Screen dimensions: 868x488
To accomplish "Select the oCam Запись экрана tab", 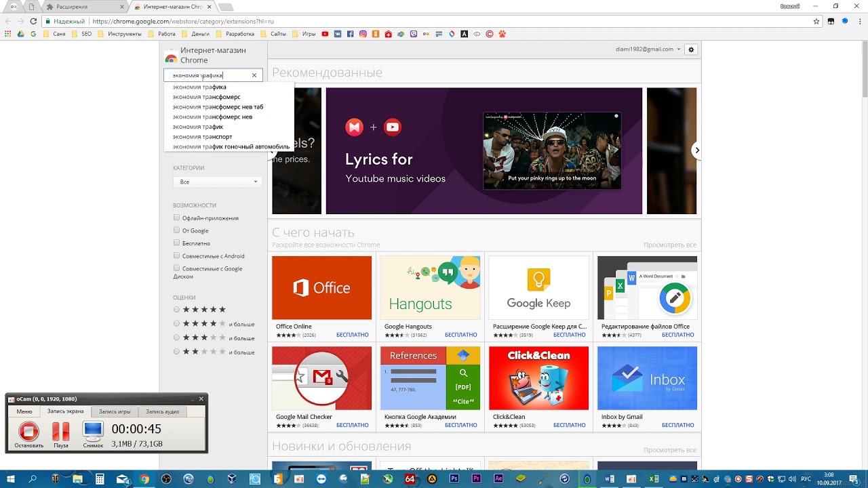I will click(66, 411).
